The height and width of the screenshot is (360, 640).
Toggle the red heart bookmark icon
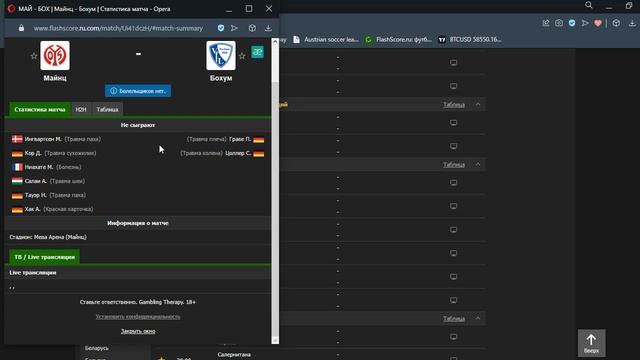(598, 23)
